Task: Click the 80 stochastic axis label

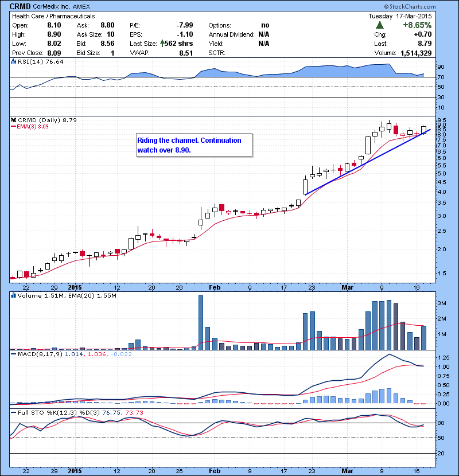Action: tap(441, 423)
